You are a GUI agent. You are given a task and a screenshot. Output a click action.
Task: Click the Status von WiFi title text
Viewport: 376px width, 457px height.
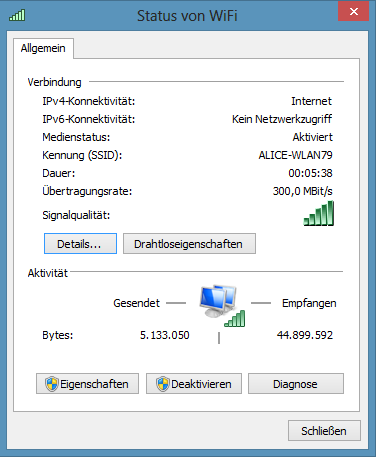[x=187, y=16]
